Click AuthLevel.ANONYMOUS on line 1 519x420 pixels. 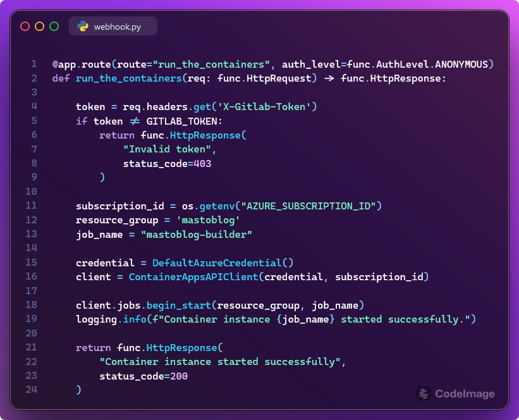[432, 65]
